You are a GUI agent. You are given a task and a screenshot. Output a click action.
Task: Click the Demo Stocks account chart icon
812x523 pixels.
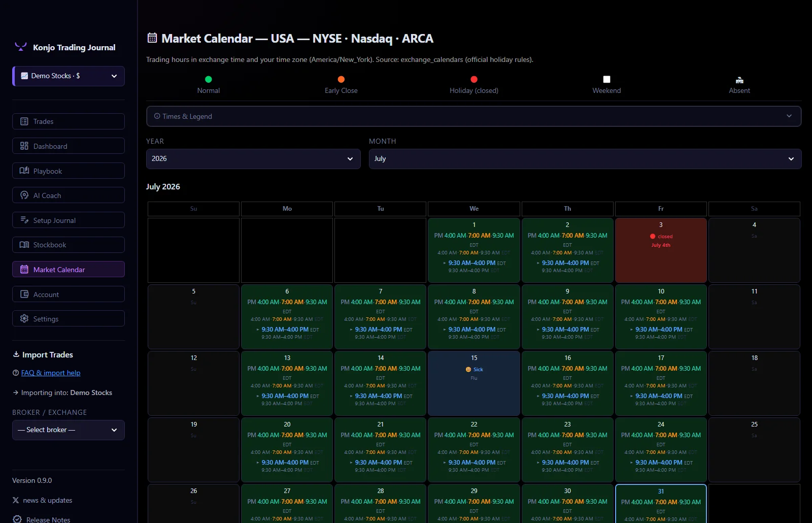click(x=24, y=76)
